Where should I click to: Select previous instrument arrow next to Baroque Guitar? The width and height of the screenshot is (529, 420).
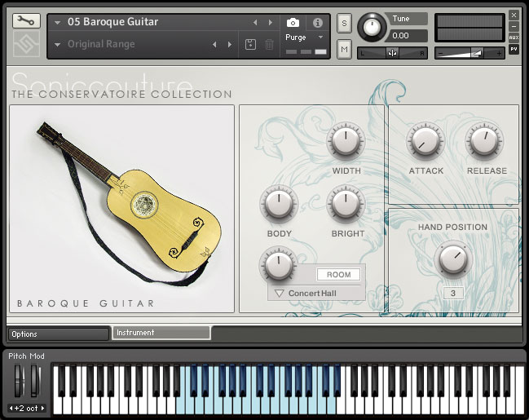pos(255,22)
